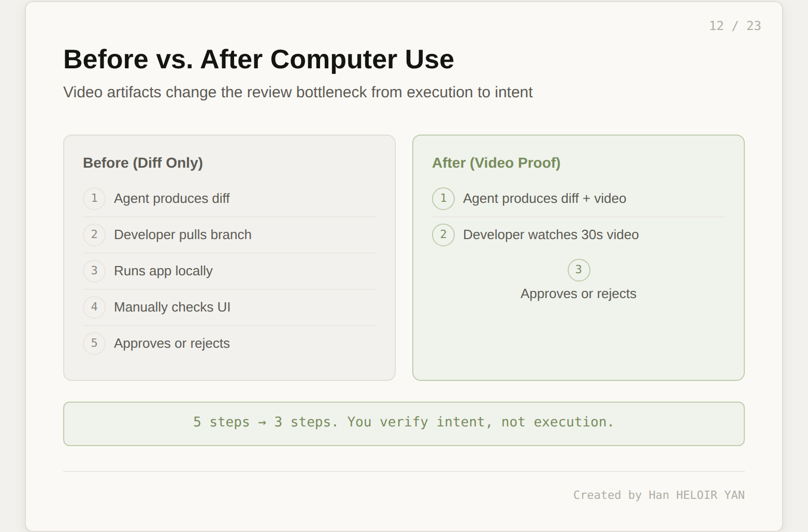The image size is (808, 532).
Task: Click the 5 steps → 3 steps summary banner
Action: point(403,423)
